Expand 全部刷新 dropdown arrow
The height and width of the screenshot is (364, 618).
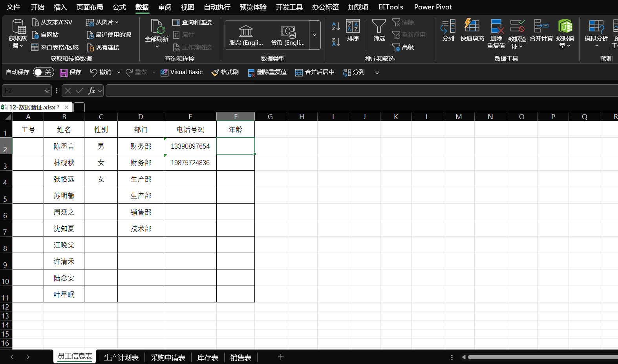tap(157, 47)
